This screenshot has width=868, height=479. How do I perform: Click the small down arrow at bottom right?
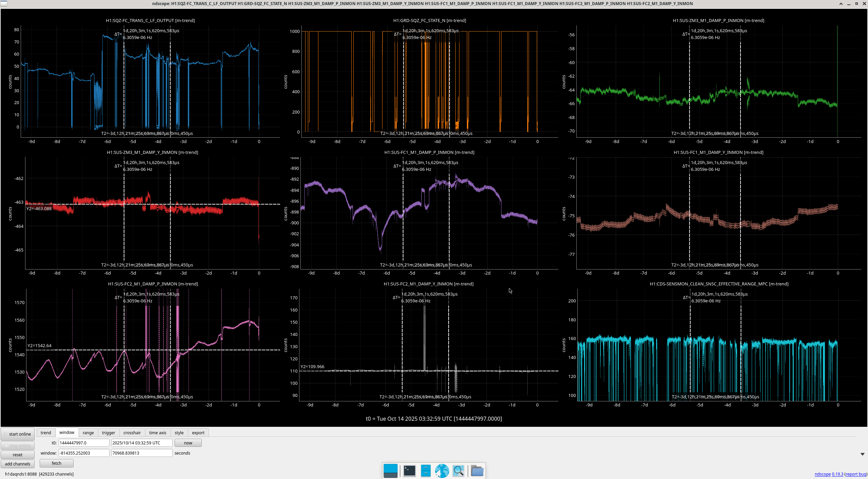(x=862, y=454)
